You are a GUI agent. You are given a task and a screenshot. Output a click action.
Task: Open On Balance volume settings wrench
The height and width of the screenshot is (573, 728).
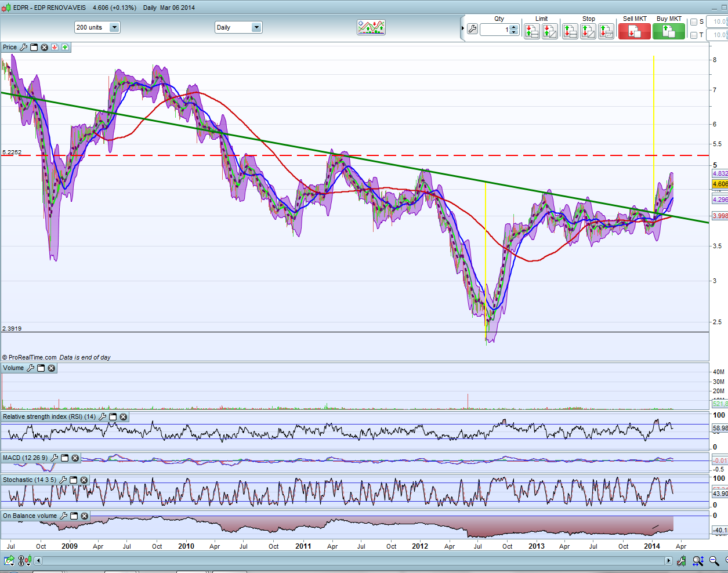(64, 516)
